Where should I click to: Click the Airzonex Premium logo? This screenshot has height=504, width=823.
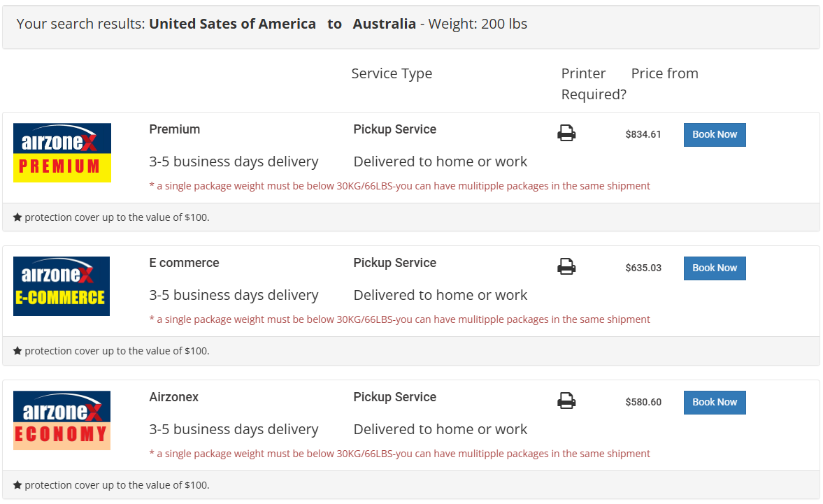point(62,152)
